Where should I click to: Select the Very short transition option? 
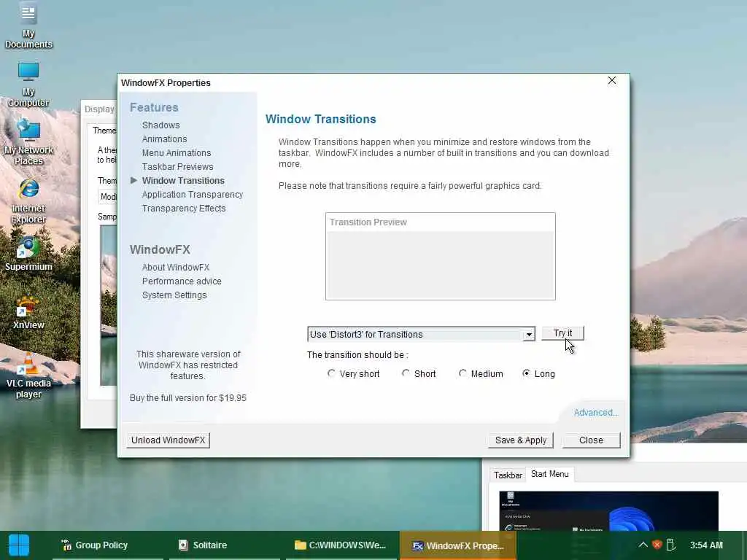point(354,374)
